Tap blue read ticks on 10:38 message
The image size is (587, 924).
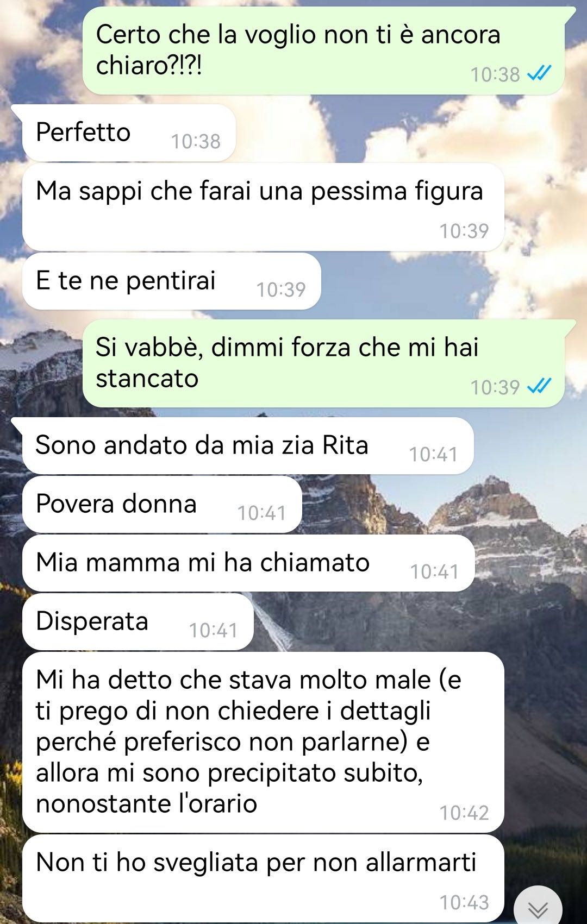(539, 73)
